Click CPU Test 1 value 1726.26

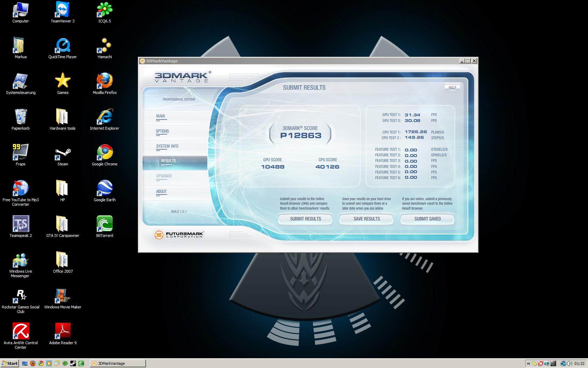click(416, 132)
